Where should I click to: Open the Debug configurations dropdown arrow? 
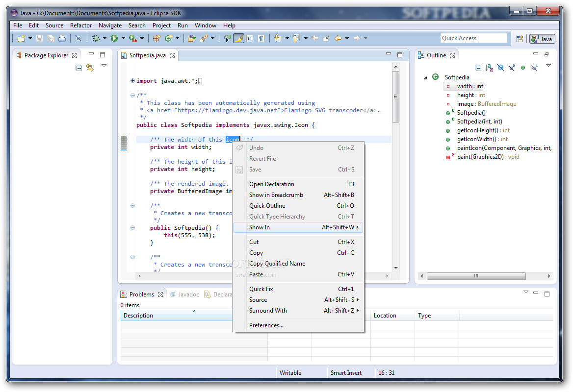(104, 38)
